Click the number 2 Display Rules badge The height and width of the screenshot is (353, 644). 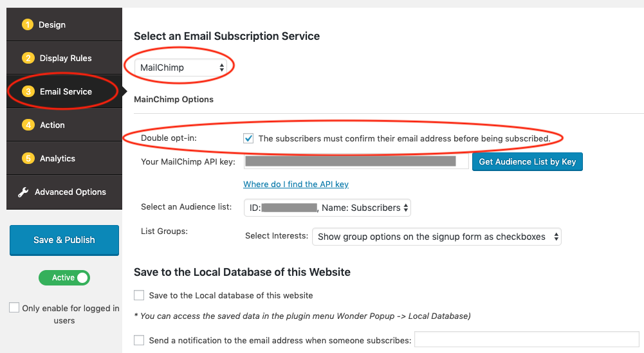coord(28,59)
